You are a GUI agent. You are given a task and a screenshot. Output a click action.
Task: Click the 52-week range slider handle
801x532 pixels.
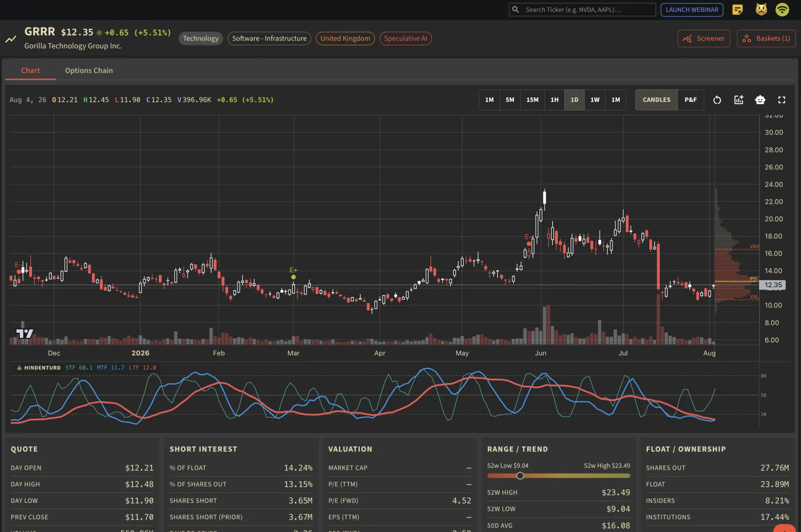[520, 476]
